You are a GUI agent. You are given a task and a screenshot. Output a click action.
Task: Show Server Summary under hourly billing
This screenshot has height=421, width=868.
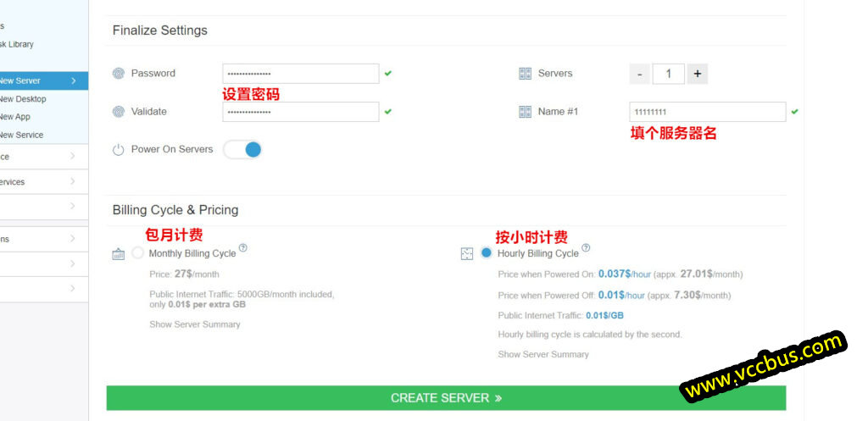542,354
